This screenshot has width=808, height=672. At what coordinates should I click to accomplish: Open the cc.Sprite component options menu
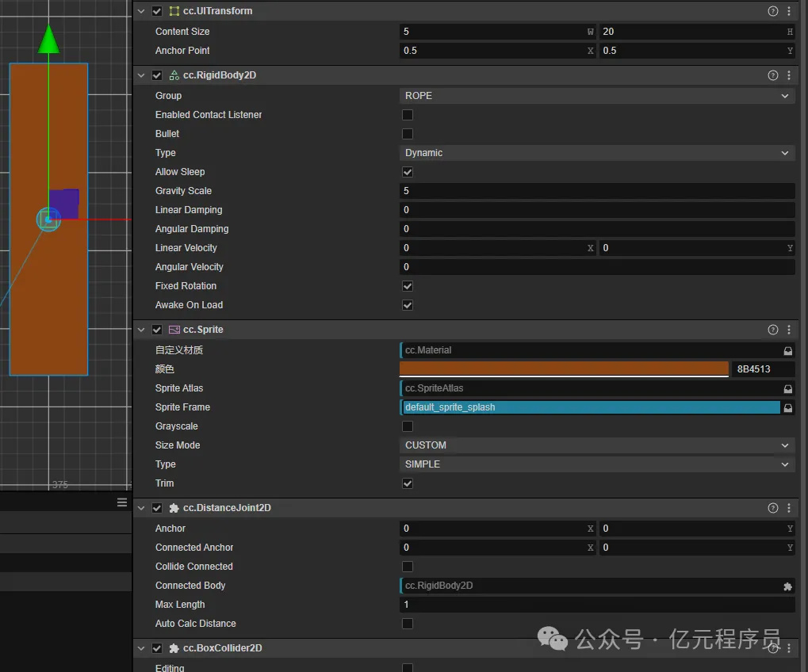(788, 330)
